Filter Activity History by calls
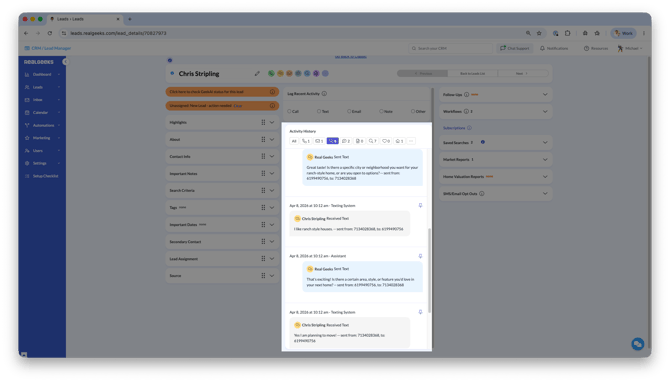 pyautogui.click(x=306, y=141)
